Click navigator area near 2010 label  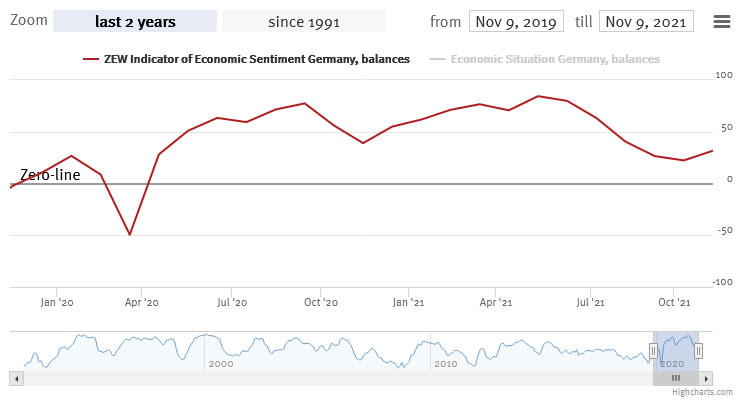pyautogui.click(x=445, y=350)
